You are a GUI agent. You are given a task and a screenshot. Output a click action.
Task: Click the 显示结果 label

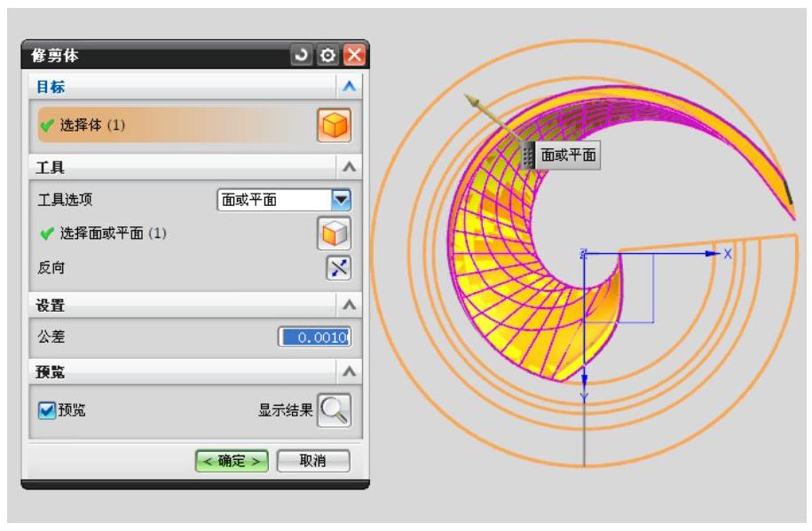coord(286,410)
